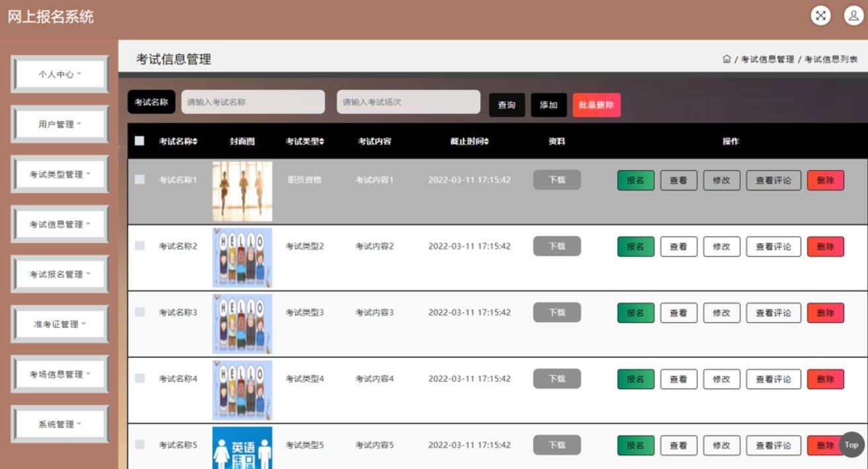Screen dimensions: 868x469
Task: Click the floating Top button bottom right
Action: (851, 445)
